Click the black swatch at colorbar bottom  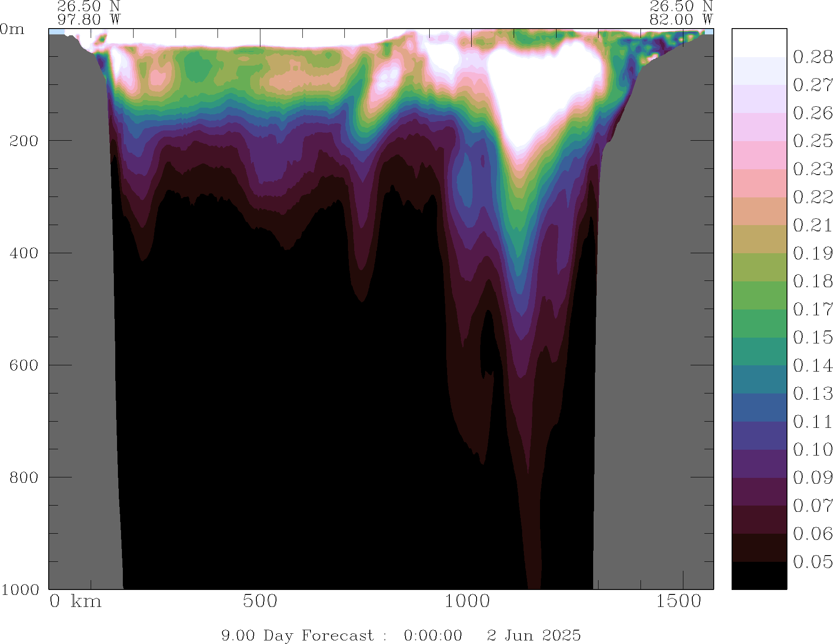tap(759, 575)
